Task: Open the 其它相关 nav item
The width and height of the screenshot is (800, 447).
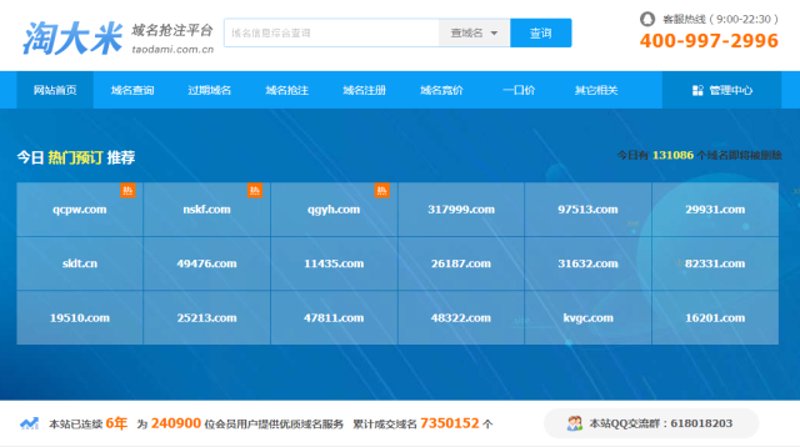Action: tap(596, 90)
